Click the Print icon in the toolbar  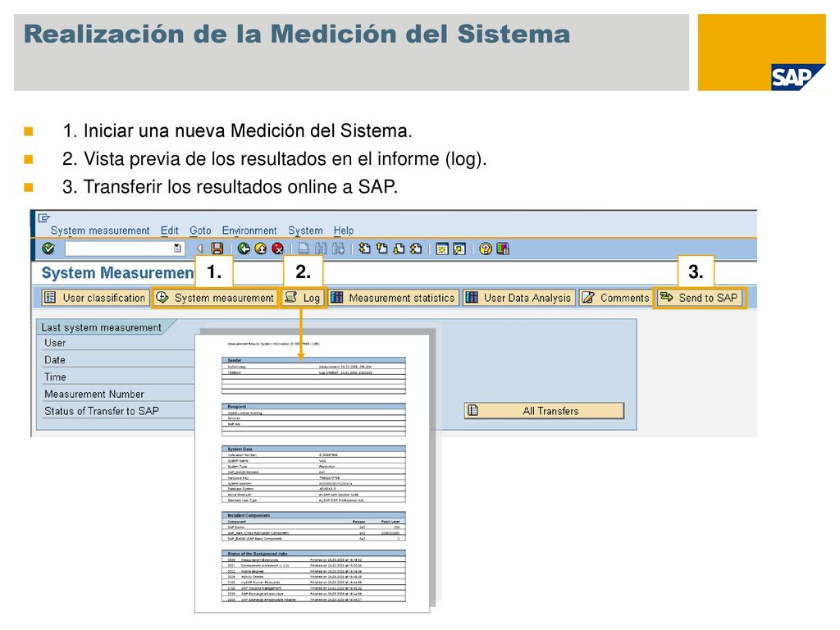coord(304,249)
